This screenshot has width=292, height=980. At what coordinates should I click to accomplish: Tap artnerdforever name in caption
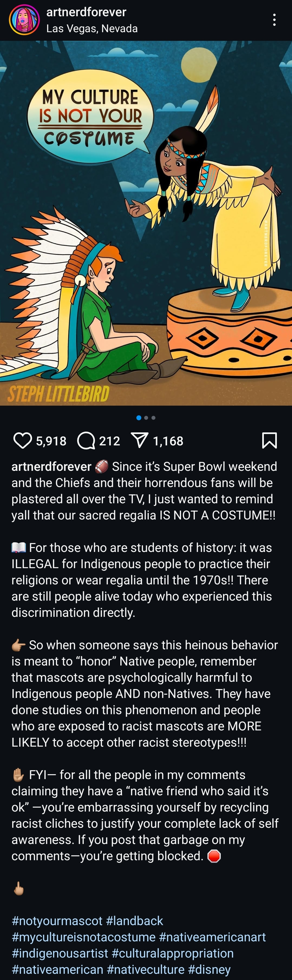click(51, 466)
